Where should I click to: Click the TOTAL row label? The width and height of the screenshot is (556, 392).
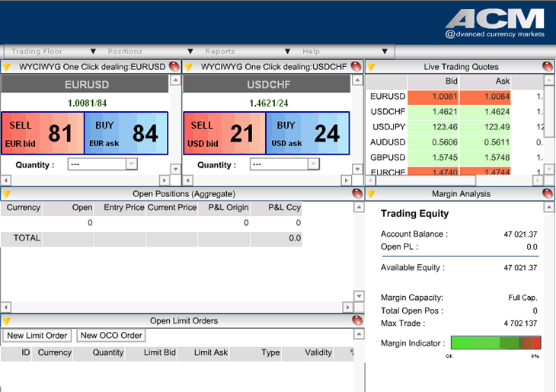pos(27,237)
